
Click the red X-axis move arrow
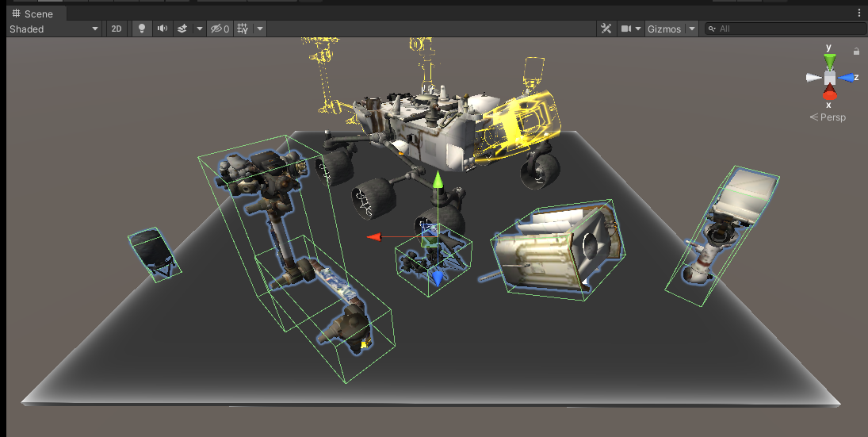pos(374,237)
